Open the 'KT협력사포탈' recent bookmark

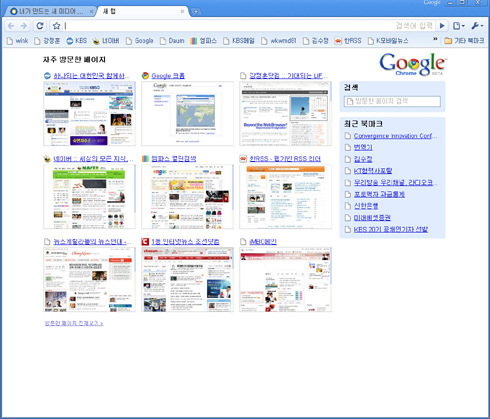click(373, 171)
